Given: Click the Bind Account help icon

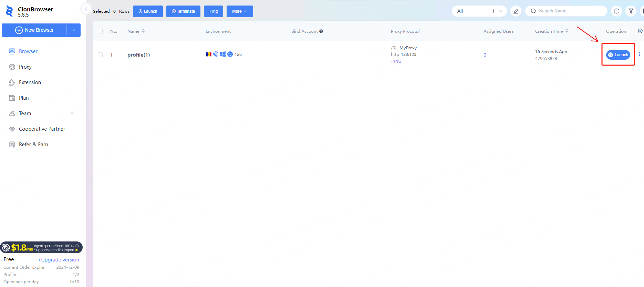Looking at the screenshot, I should (321, 31).
